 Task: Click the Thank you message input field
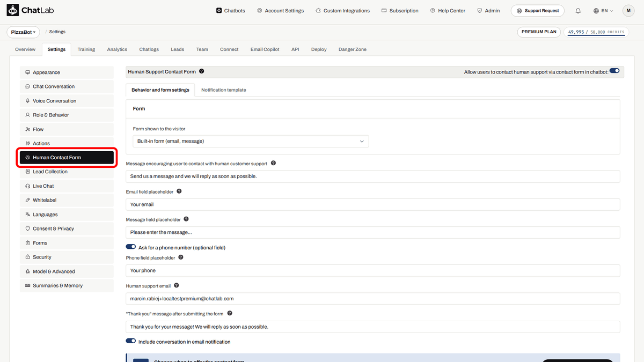[373, 327]
